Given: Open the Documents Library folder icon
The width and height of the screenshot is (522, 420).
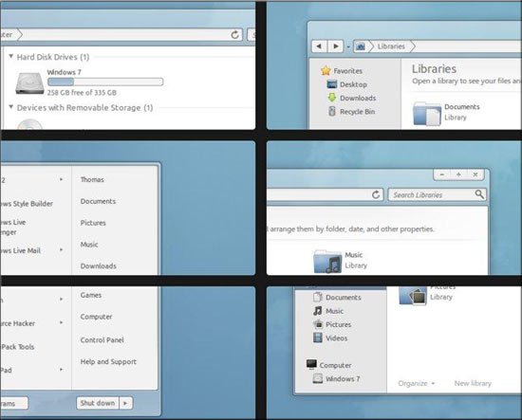Looking at the screenshot, I should (427, 114).
